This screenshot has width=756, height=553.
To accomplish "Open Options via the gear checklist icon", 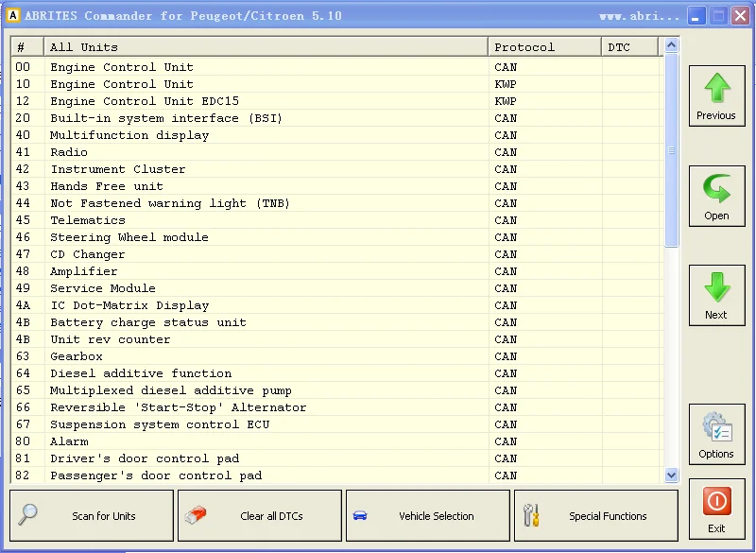I will tap(717, 426).
